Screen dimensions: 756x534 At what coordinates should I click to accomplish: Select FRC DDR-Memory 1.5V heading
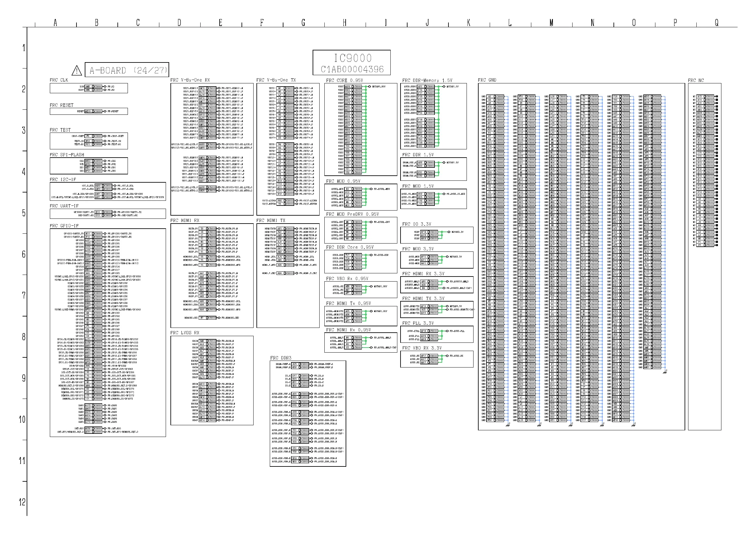click(x=427, y=80)
